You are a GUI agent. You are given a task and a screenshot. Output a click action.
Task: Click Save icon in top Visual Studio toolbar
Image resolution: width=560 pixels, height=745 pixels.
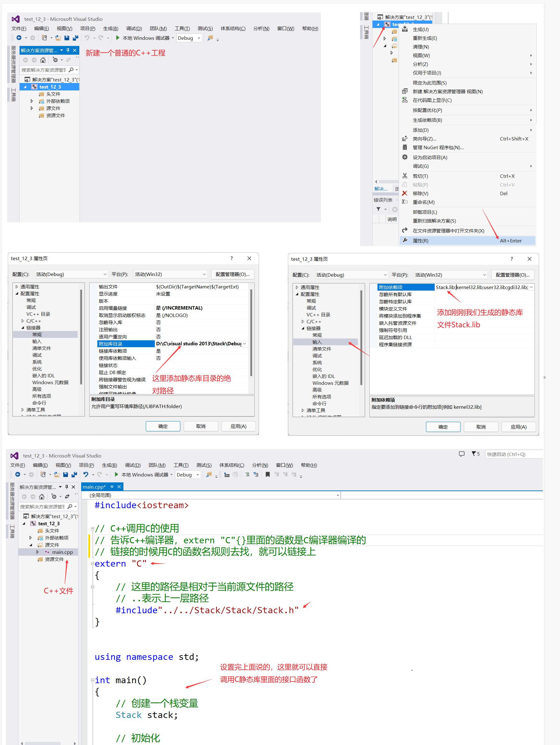click(x=67, y=38)
